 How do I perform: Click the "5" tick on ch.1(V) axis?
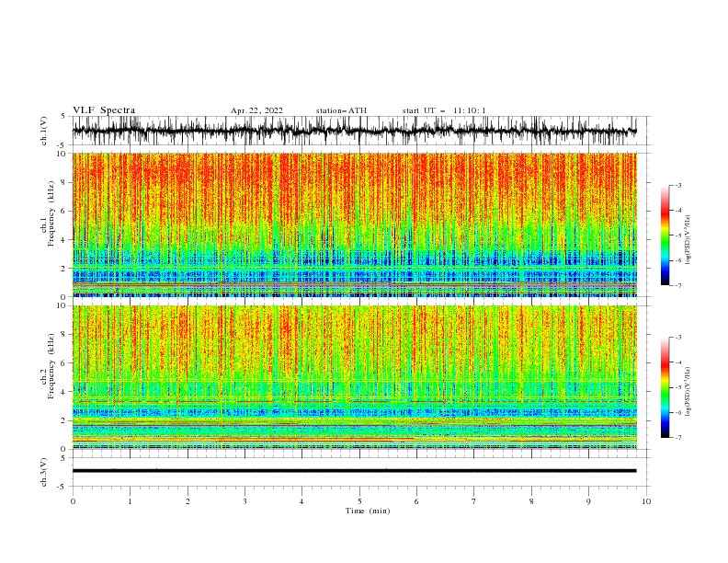[64, 117]
